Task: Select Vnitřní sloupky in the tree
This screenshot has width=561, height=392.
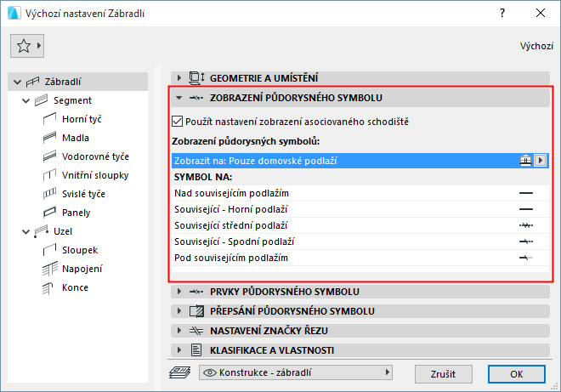Action: pos(95,175)
